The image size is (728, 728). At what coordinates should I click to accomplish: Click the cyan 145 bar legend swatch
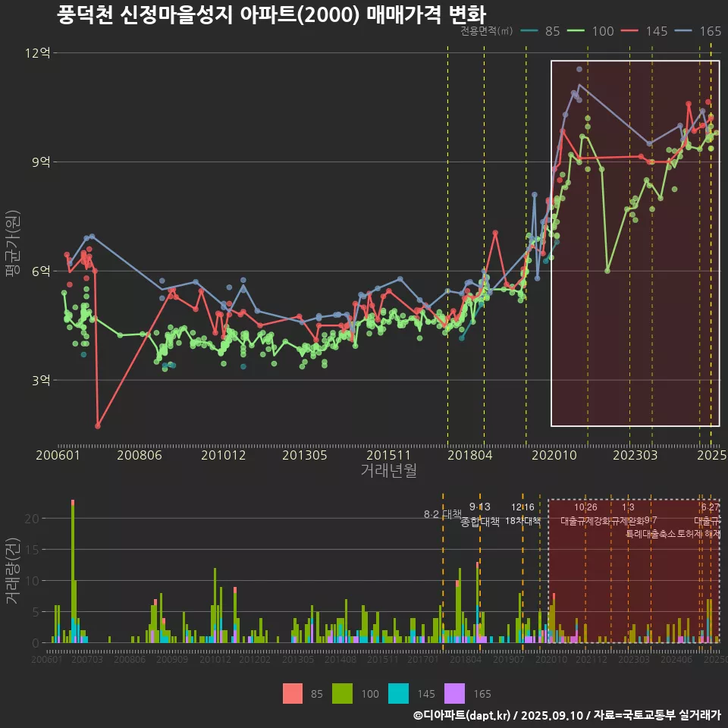pos(398,693)
